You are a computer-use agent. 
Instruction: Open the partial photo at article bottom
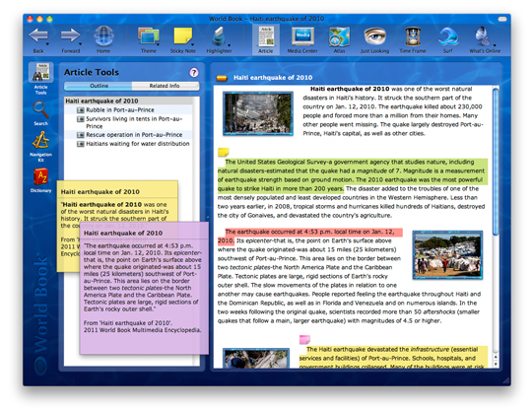pyautogui.click(x=256, y=358)
